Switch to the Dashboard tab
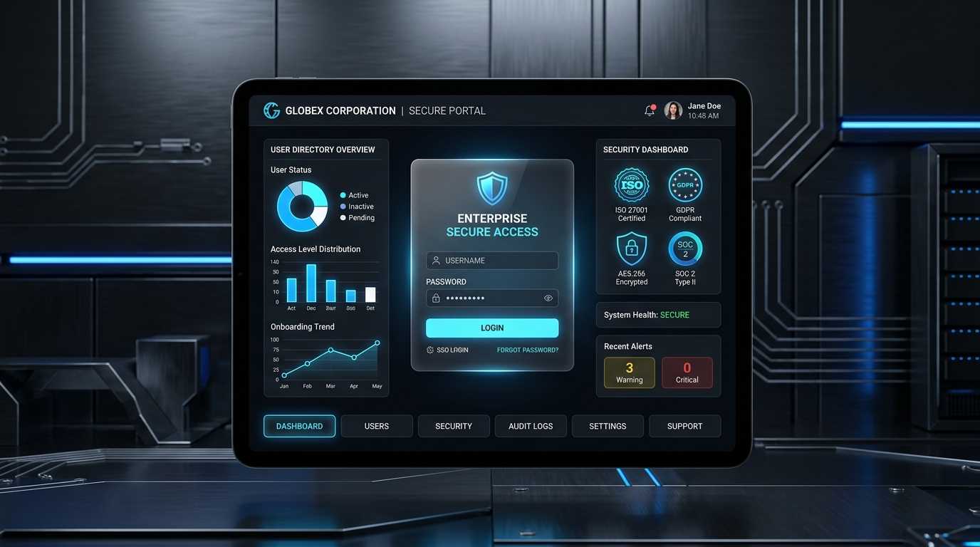 [x=299, y=426]
